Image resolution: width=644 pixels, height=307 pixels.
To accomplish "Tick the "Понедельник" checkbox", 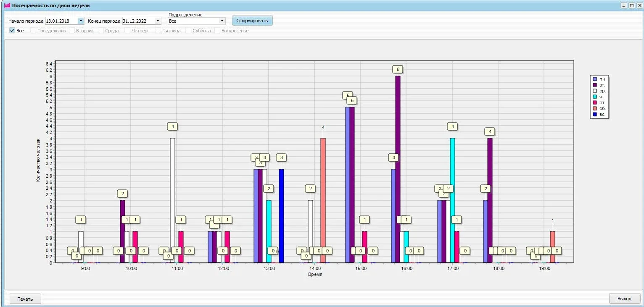I will coord(33,31).
